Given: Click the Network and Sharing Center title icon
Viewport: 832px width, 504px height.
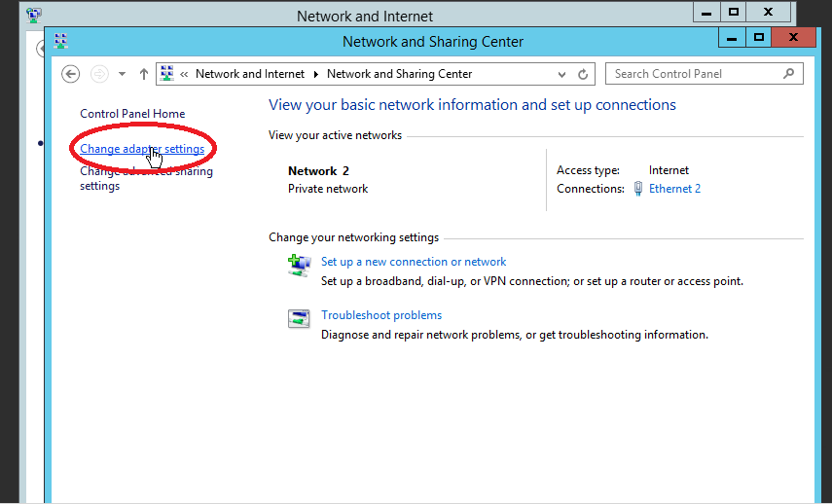Looking at the screenshot, I should pyautogui.click(x=61, y=41).
